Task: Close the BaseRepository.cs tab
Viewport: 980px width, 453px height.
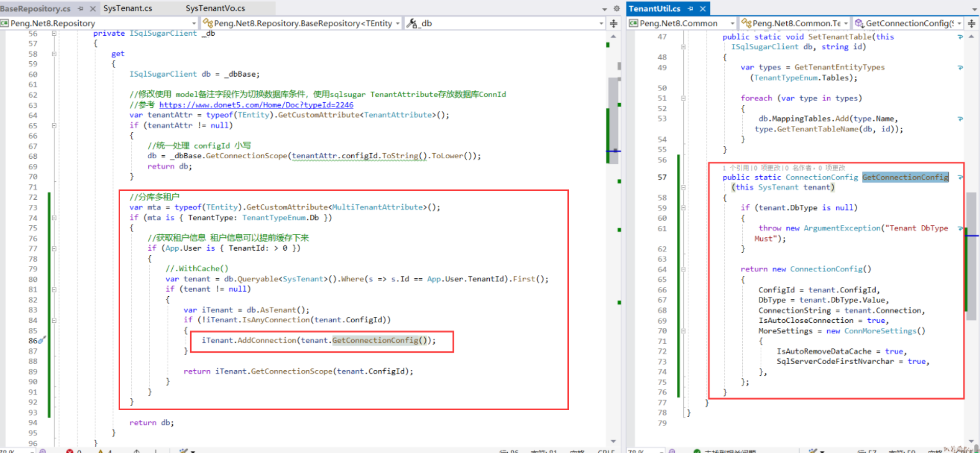Action: (93, 9)
